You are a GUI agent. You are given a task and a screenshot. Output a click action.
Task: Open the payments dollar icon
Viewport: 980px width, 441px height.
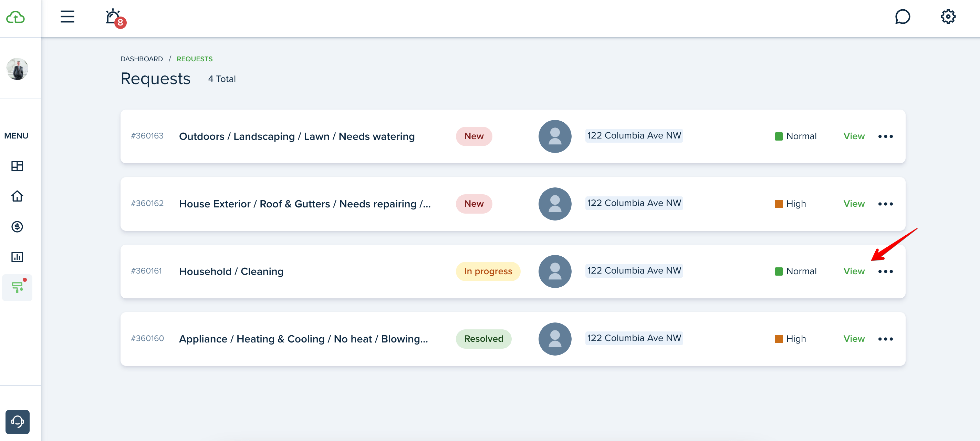click(x=17, y=227)
